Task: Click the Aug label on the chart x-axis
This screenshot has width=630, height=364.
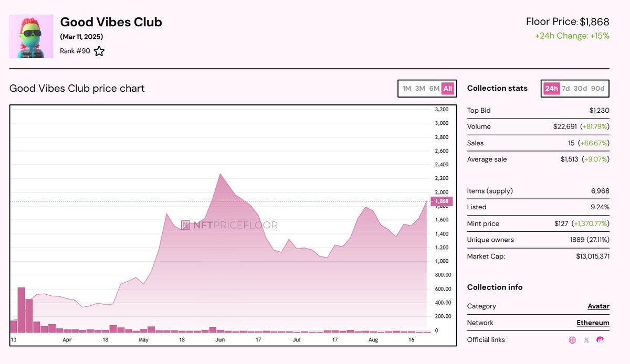Action: 373,340
